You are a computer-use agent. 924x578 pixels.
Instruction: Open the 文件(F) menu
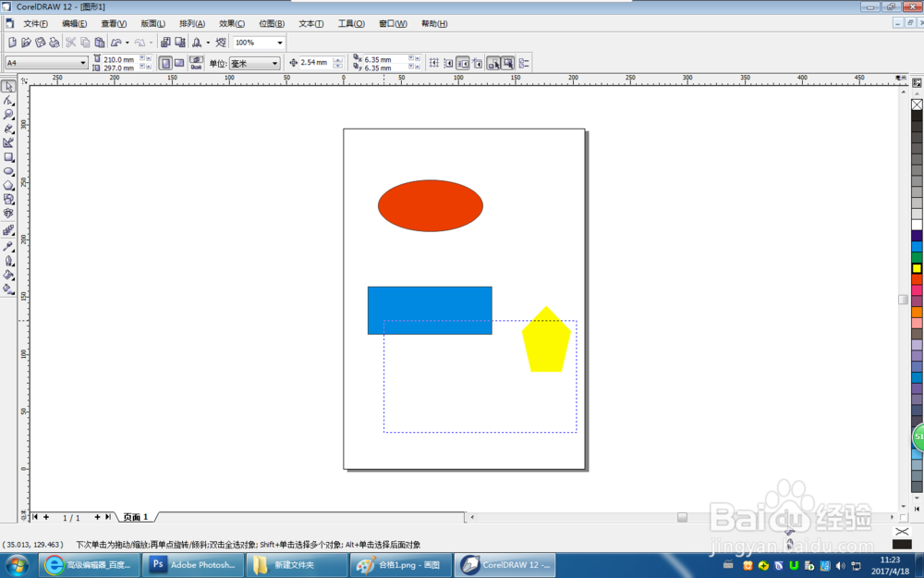coord(35,24)
